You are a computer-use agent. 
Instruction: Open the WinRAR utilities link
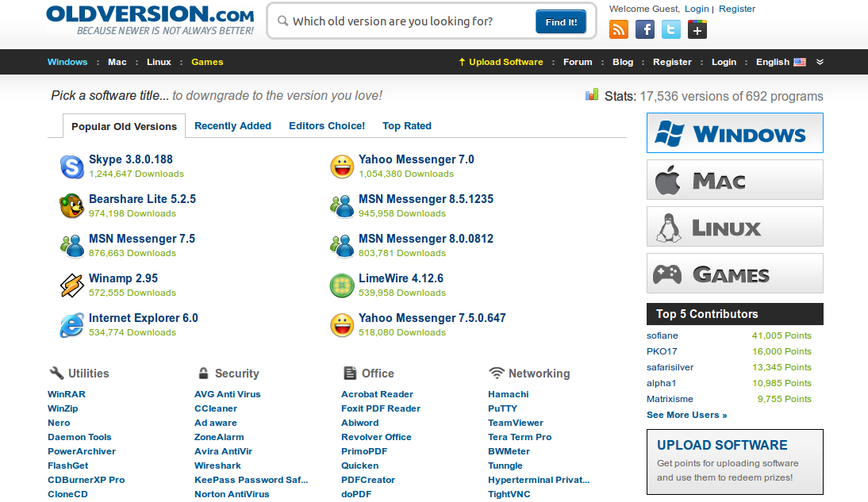click(67, 394)
